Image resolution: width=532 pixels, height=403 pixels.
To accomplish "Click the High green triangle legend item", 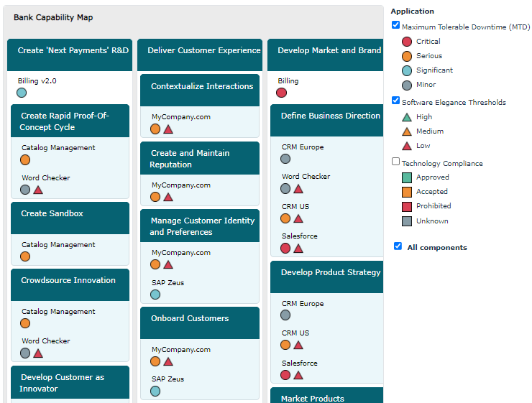I will 407,116.
